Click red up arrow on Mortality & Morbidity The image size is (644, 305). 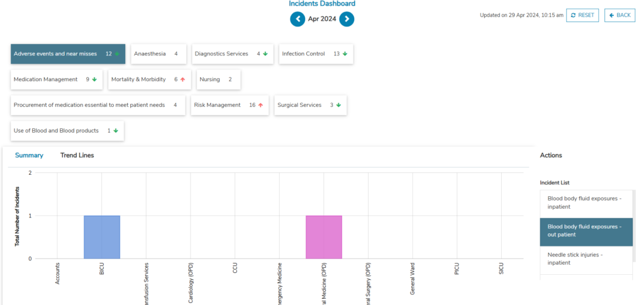pyautogui.click(x=183, y=80)
